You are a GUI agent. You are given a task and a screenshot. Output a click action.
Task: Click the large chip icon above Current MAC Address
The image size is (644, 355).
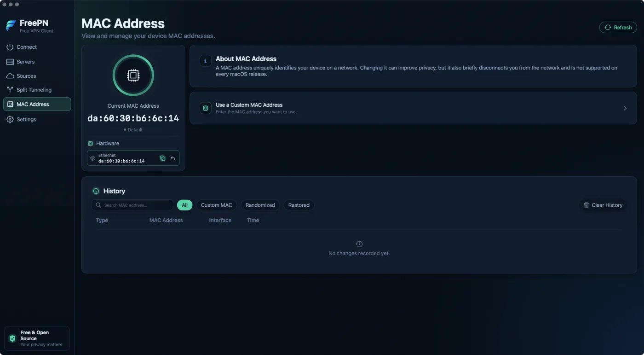[133, 75]
